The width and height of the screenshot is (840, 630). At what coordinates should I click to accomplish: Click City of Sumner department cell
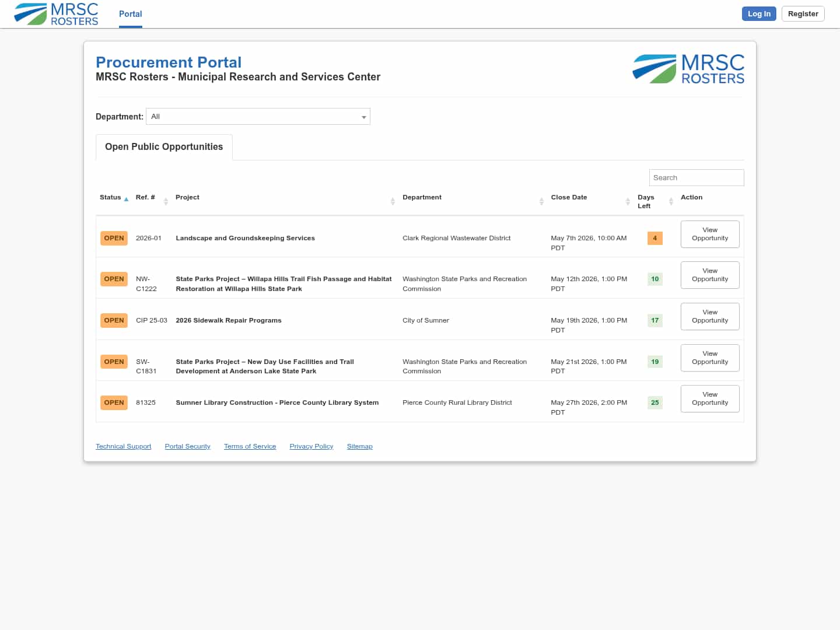(426, 320)
